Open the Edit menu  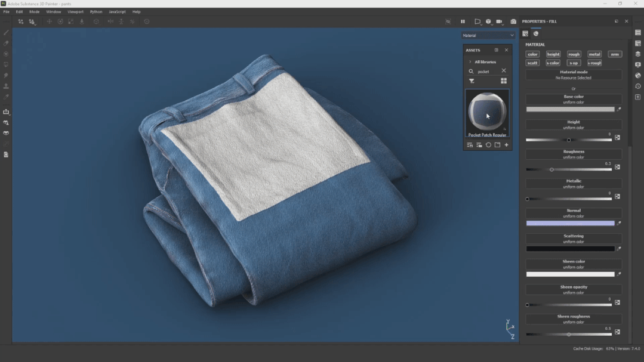tap(19, 12)
